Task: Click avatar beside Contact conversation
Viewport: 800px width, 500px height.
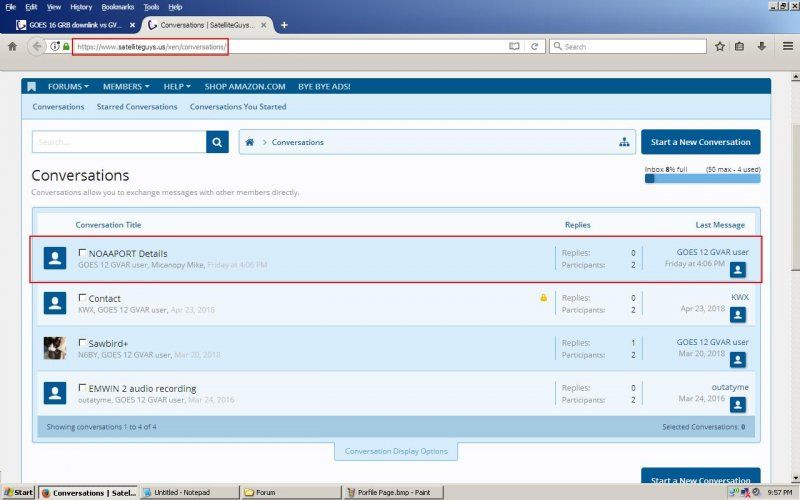Action: coord(55,303)
